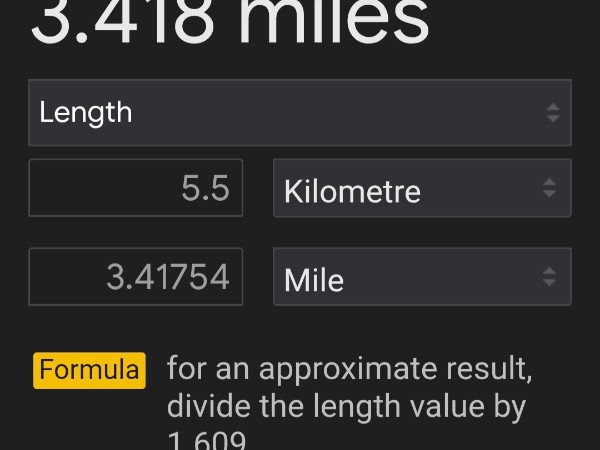Focus the 3.41754 mile value field
600x450 pixels.
pos(136,277)
